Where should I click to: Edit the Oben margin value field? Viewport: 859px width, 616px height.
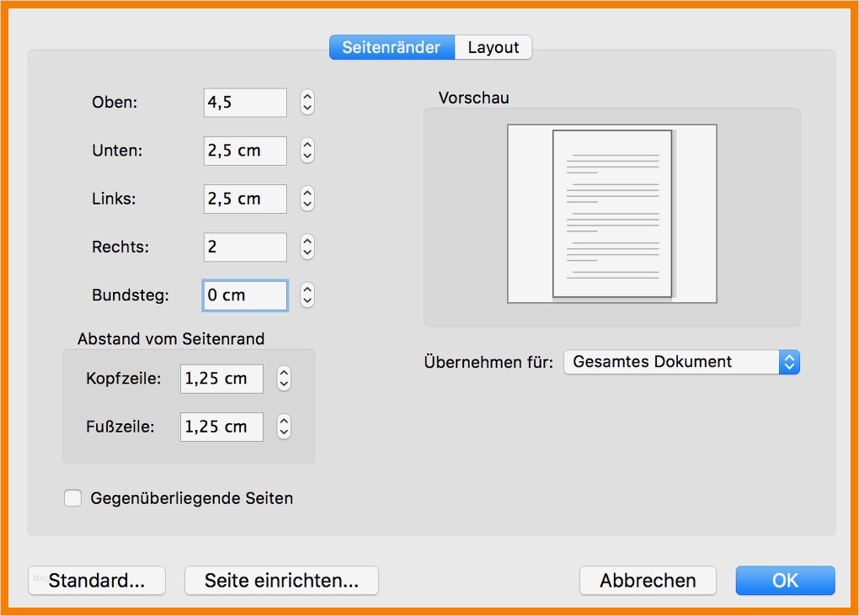pos(244,102)
